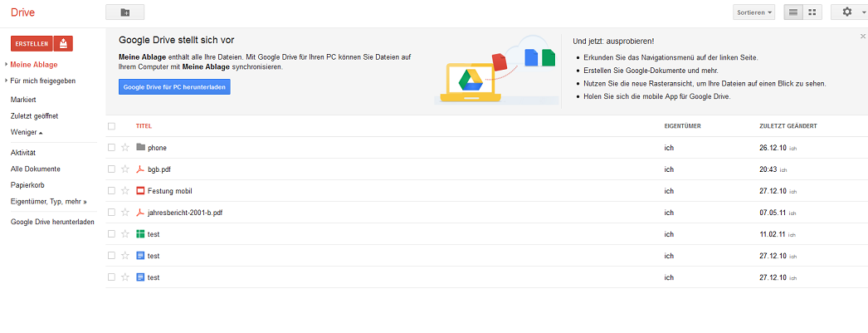
Task: Open Zuletzt geöffnet in sidebar
Action: point(34,115)
